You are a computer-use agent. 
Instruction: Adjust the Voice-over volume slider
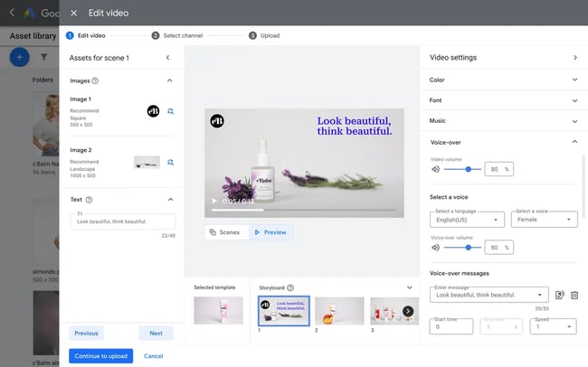tap(469, 247)
